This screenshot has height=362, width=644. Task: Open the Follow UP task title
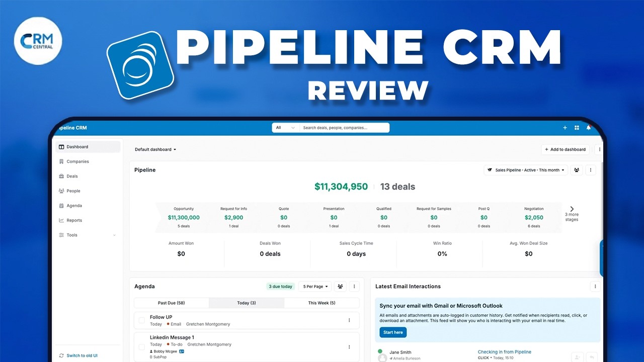click(x=161, y=317)
